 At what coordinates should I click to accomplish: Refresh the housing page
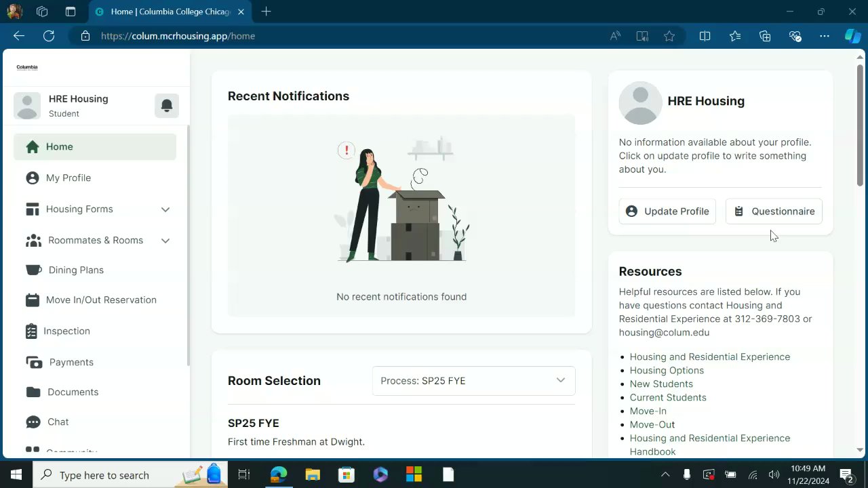click(49, 36)
